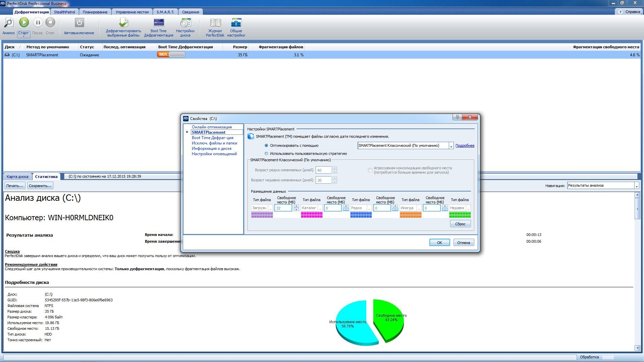Click Возраст редко изменяемых field (60)
Image resolution: width=644 pixels, height=362 pixels.
tap(323, 170)
